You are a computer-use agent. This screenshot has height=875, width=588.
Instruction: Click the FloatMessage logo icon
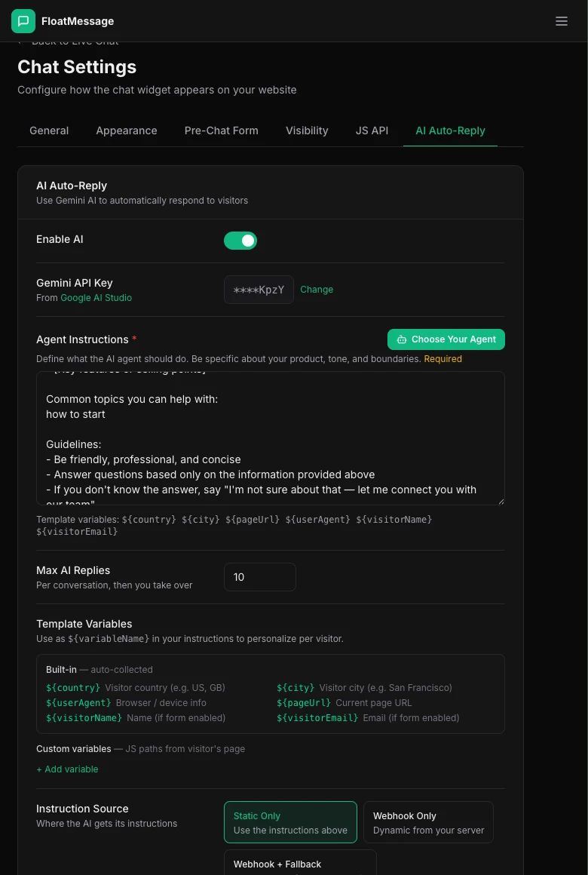point(23,21)
